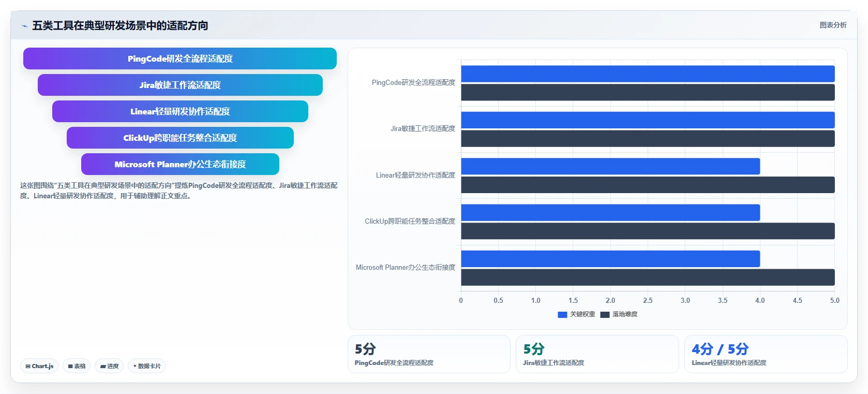Click the dark 落地难度 bar for Microsoft Planner
The height and width of the screenshot is (394, 868).
(x=648, y=277)
